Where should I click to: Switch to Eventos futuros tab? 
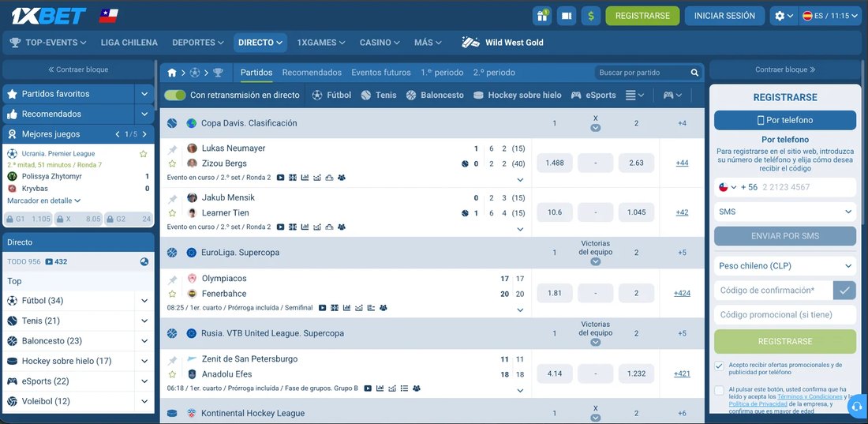click(x=381, y=73)
